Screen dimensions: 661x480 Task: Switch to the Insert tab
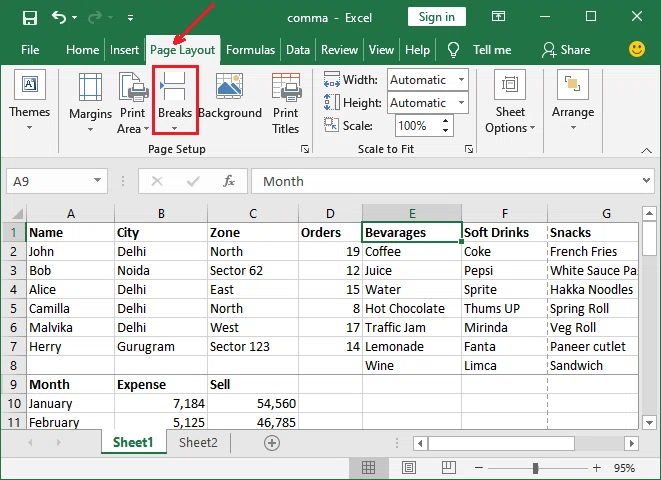tap(124, 50)
